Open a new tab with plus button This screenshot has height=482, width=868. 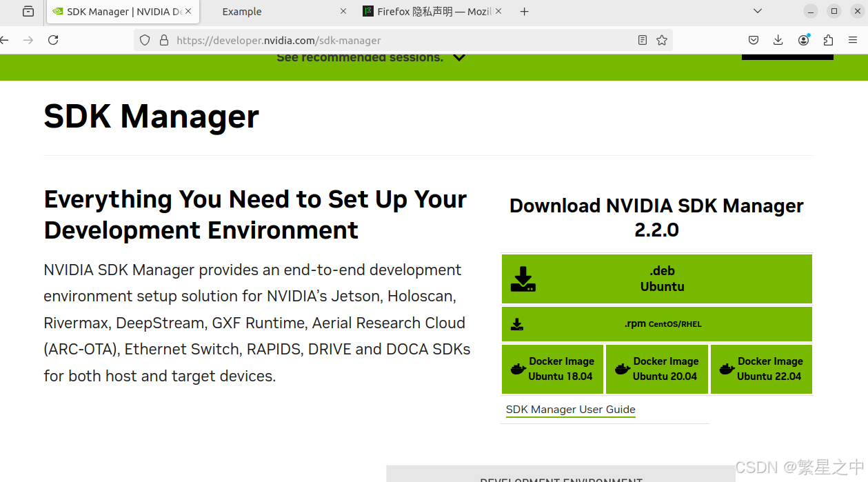pyautogui.click(x=525, y=12)
